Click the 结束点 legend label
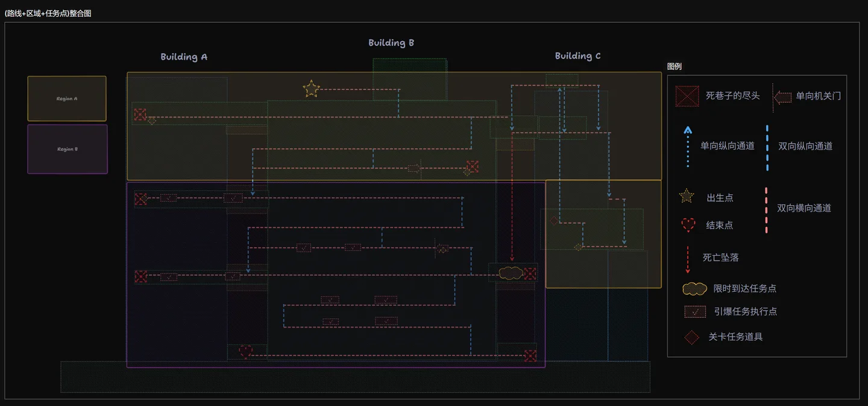Viewport: 868px width, 406px height. (720, 226)
